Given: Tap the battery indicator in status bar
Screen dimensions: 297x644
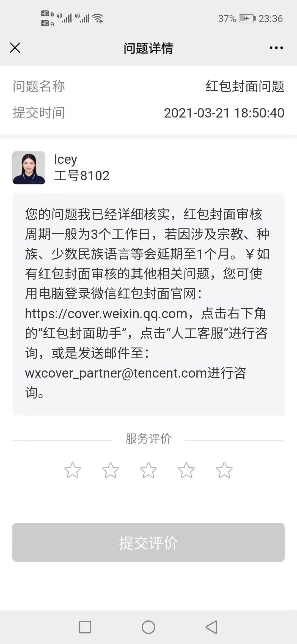Looking at the screenshot, I should [247, 18].
